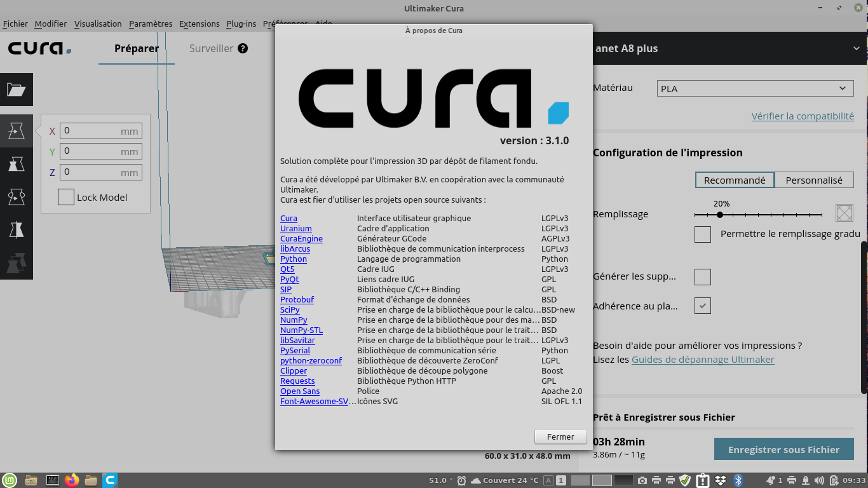The image size is (868, 488).
Task: Click the infill pattern icon next to Remplissage
Action: pyautogui.click(x=844, y=213)
